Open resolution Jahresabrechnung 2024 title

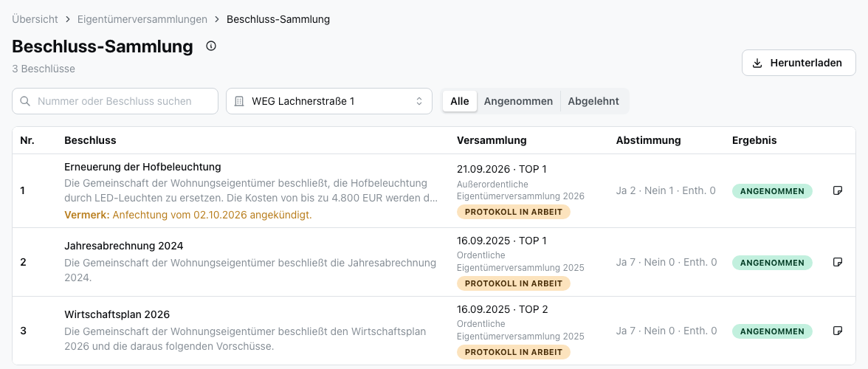click(x=123, y=246)
